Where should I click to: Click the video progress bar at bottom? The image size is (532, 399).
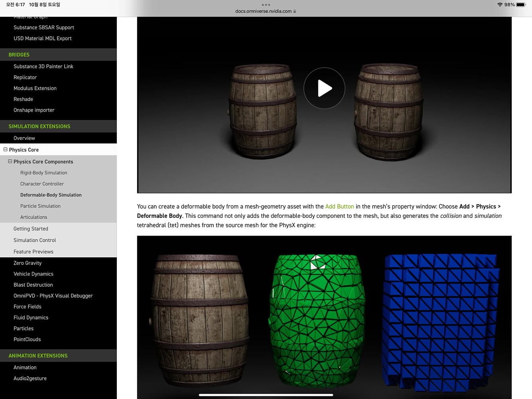tap(266, 395)
